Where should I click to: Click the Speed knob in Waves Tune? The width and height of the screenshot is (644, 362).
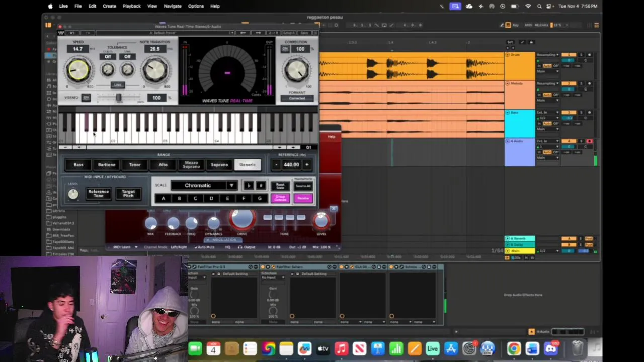[78, 70]
